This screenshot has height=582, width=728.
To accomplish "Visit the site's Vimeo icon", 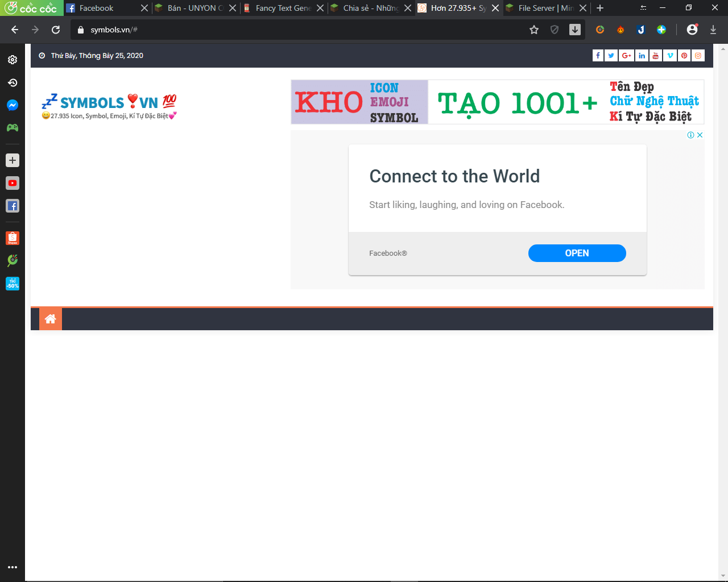I will click(x=670, y=55).
